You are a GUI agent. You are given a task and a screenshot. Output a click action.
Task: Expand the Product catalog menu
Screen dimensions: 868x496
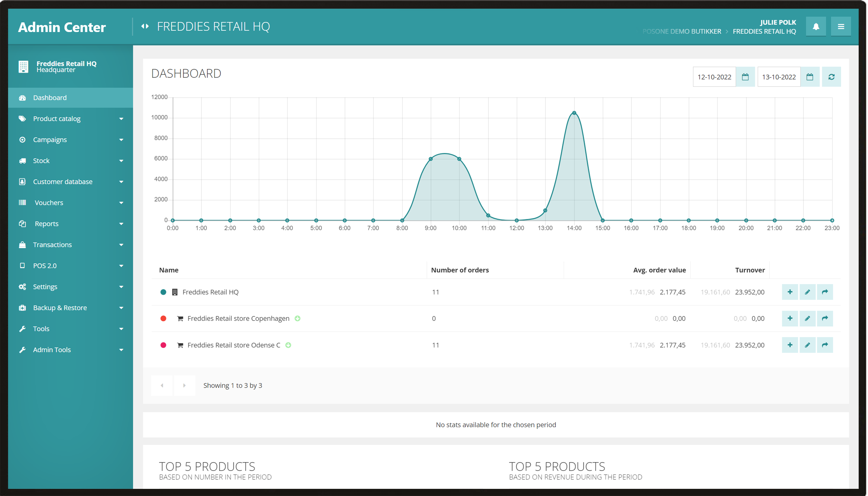(x=56, y=119)
